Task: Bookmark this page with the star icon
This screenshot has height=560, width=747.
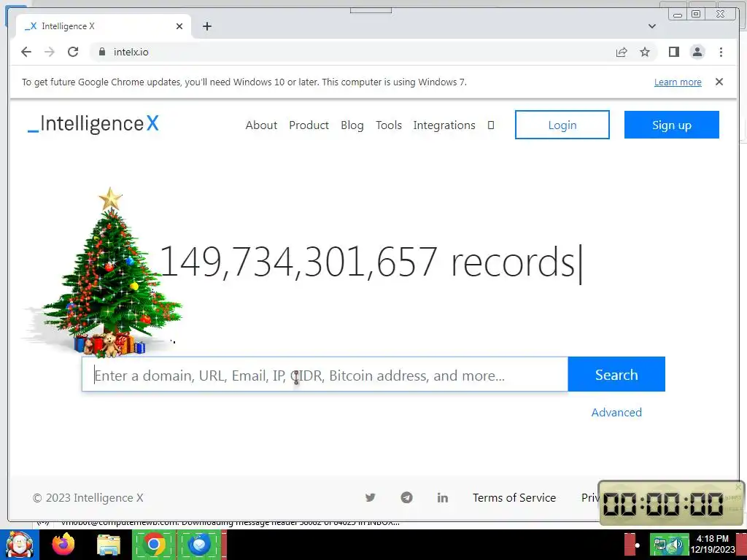Action: (x=645, y=52)
